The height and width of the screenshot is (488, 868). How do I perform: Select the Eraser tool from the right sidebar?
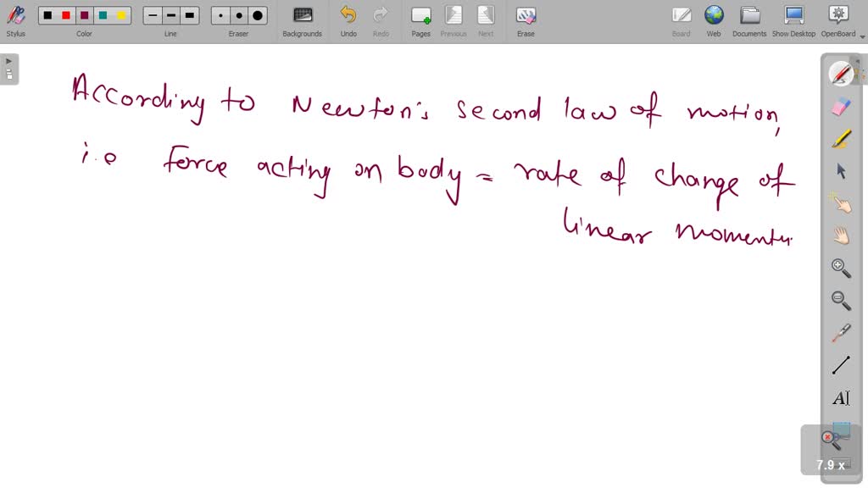pos(839,106)
